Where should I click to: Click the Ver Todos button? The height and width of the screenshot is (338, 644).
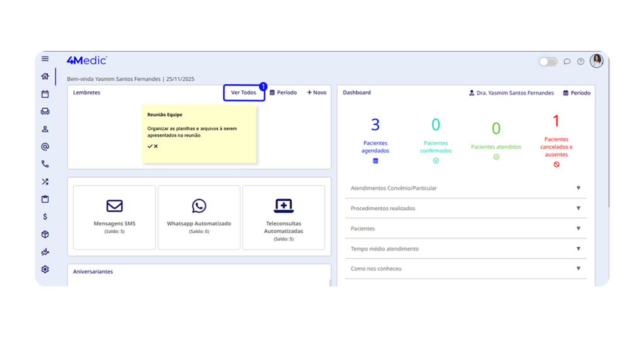(x=243, y=93)
